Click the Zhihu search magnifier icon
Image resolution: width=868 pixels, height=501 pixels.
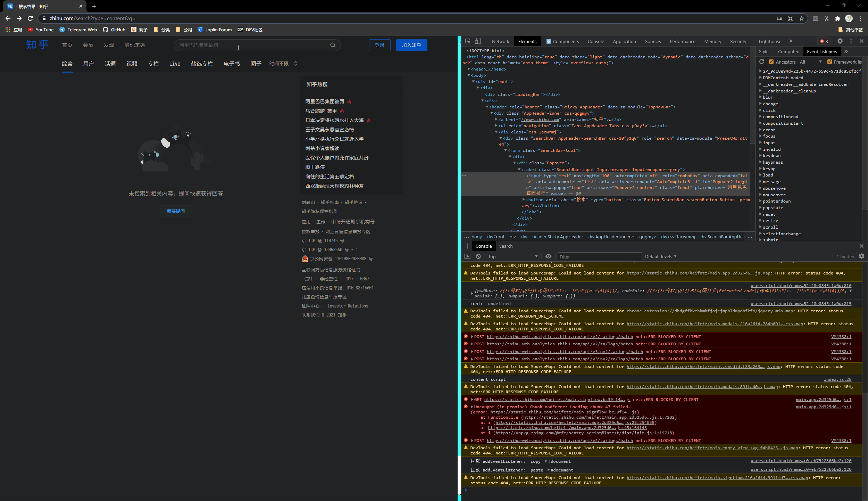(333, 45)
